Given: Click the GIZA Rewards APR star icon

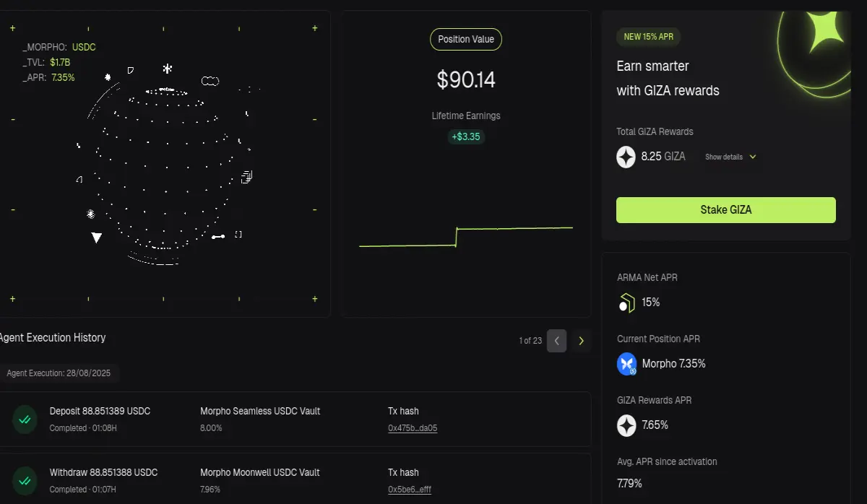Looking at the screenshot, I should [626, 425].
